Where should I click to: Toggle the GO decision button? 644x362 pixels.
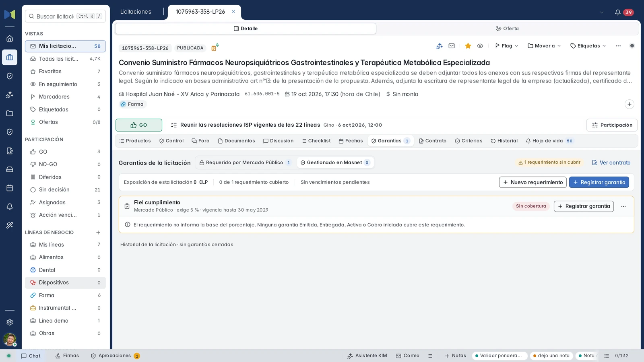[139, 125]
